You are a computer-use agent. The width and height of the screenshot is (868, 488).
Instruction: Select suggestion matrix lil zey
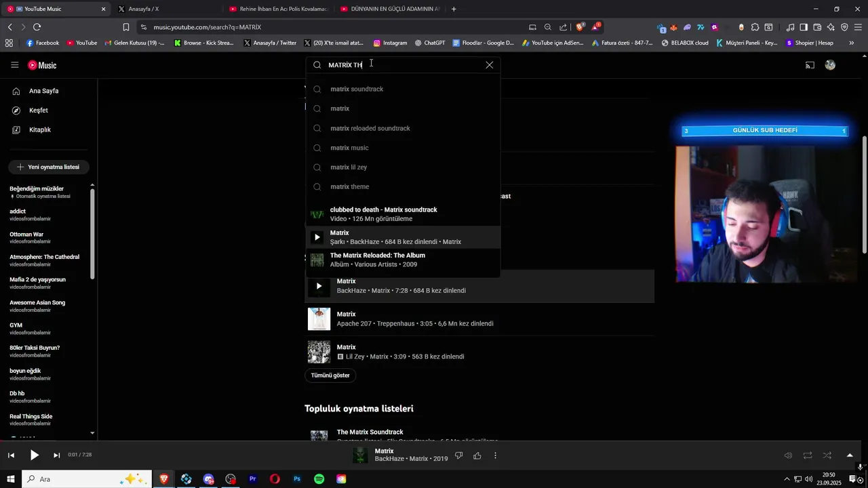[x=403, y=167]
